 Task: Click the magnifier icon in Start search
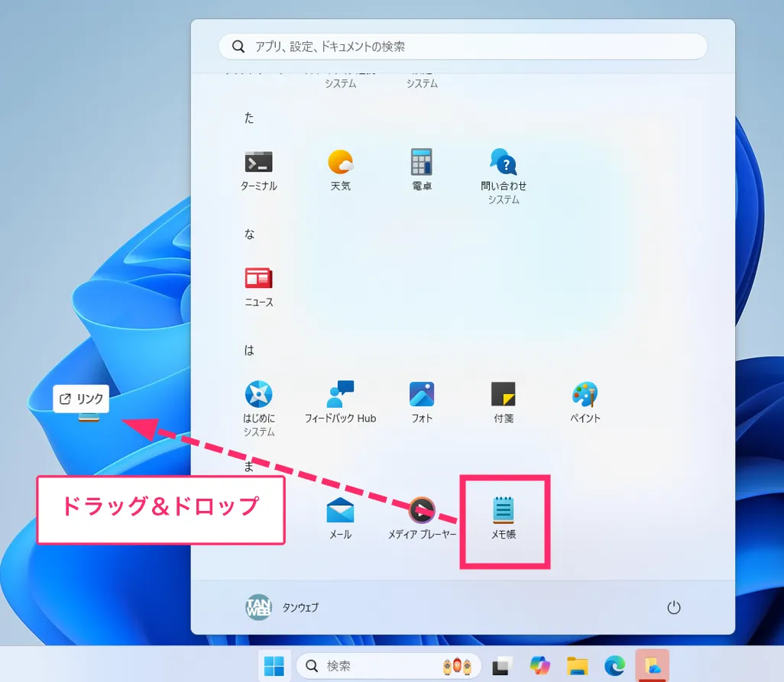[238, 47]
